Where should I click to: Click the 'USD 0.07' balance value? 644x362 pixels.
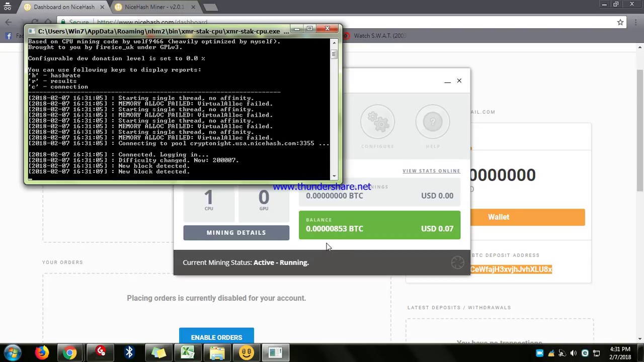tap(437, 229)
